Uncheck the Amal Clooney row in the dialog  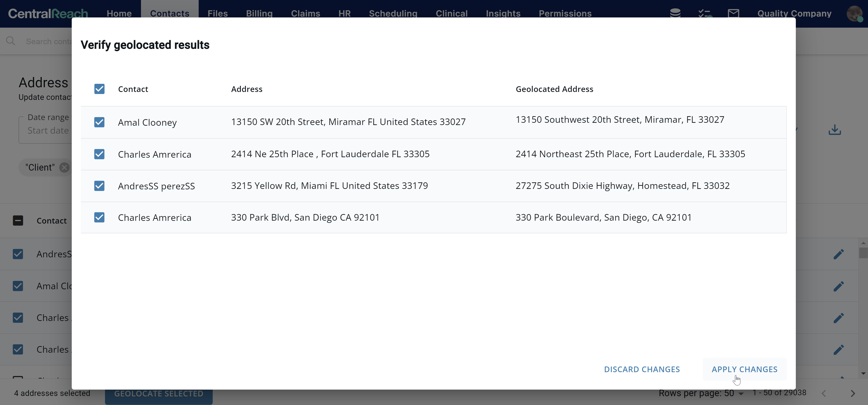click(x=99, y=122)
